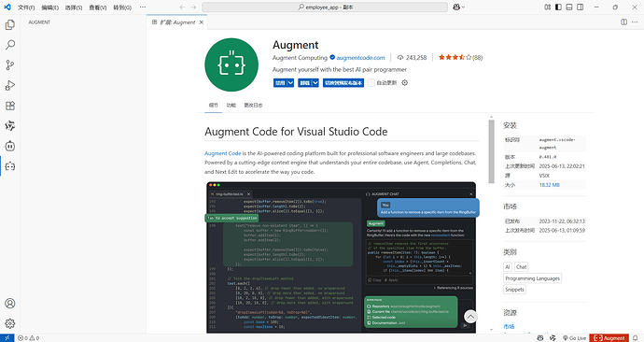Open the Marketplace (市场) resource link
This screenshot has height=342, width=644.
point(509,326)
